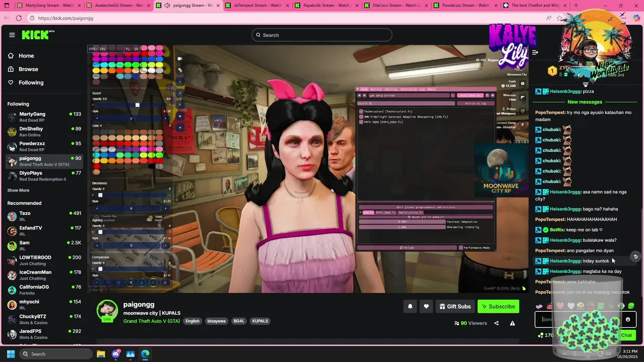Open CaliforniaOG recommended channel
Screen dimensions: 644x362
(x=44, y=290)
